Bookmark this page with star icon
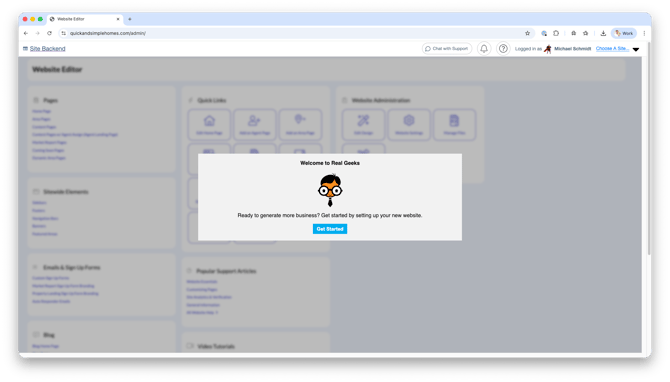670x382 pixels. click(527, 33)
